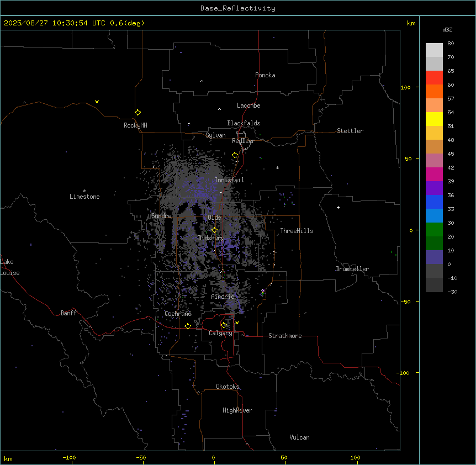Viewport: 476px width, 465px height.
Task: Click the Base_Reflectivity title
Action: coord(238,8)
